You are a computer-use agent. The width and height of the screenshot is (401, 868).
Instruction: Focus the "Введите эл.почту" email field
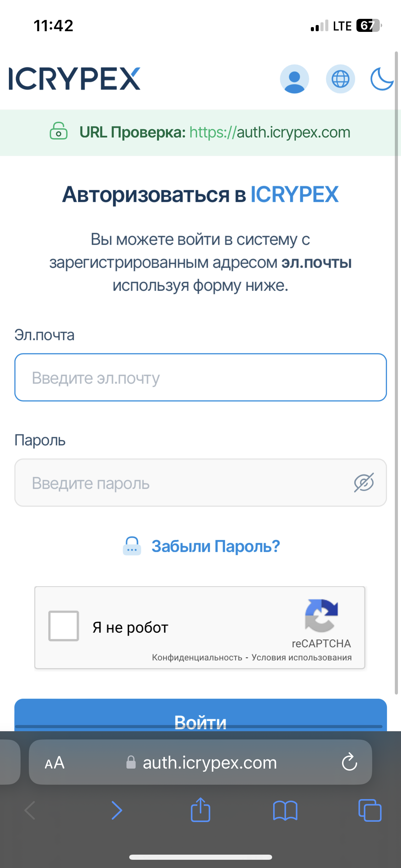pos(200,377)
